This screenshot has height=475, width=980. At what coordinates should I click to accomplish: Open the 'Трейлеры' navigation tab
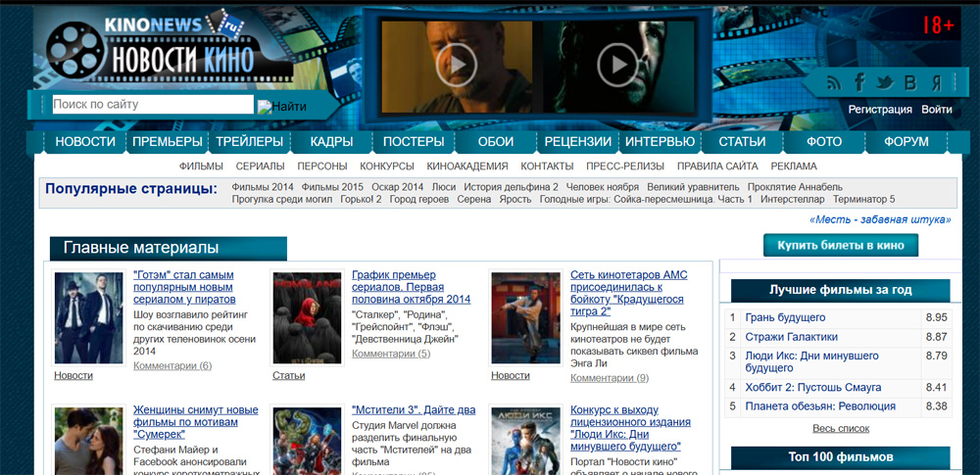click(249, 142)
